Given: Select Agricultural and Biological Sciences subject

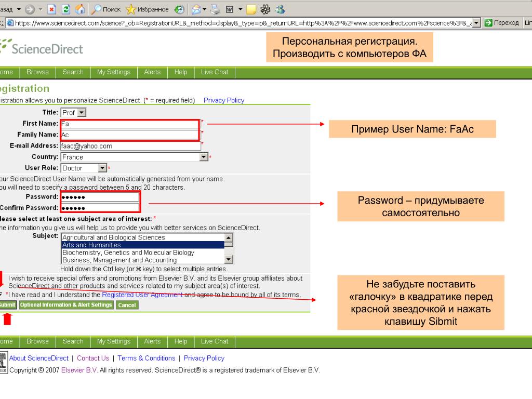Looking at the screenshot, I should click(142, 237).
